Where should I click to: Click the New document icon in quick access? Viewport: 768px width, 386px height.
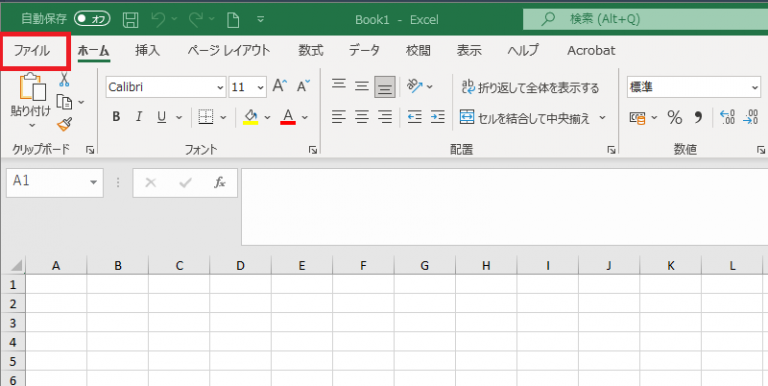point(233,20)
